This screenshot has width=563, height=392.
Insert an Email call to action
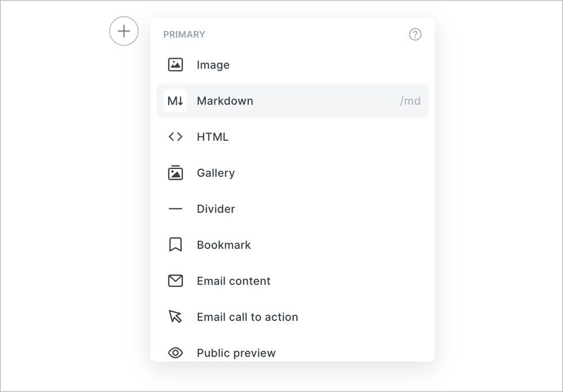click(247, 317)
